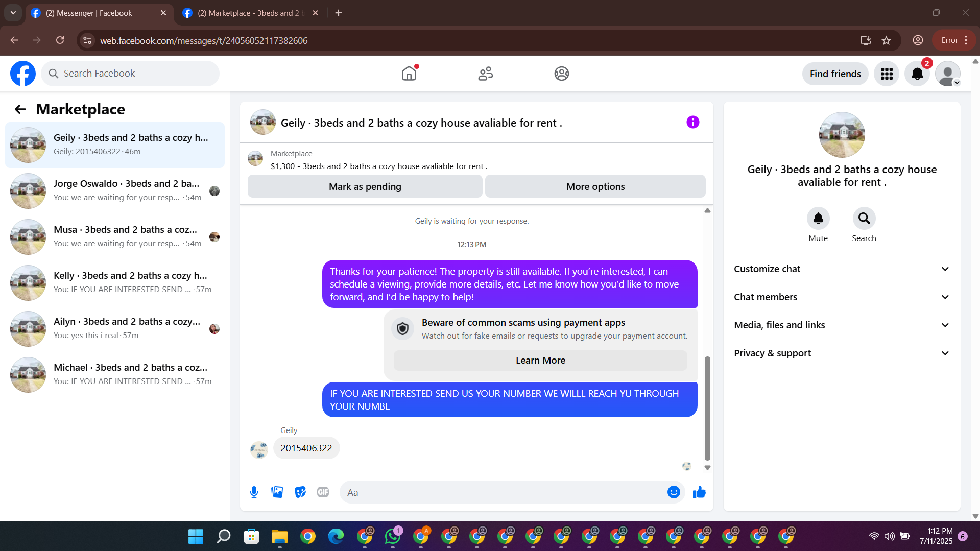Image resolution: width=980 pixels, height=551 pixels.
Task: Click the browser address bar URL
Action: click(204, 40)
